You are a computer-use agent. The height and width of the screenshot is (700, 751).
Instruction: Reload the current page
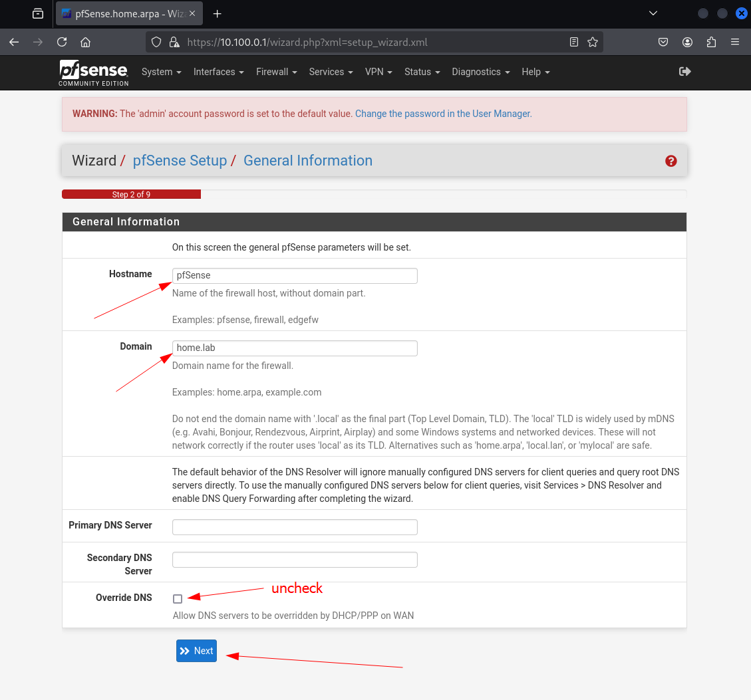pyautogui.click(x=62, y=42)
